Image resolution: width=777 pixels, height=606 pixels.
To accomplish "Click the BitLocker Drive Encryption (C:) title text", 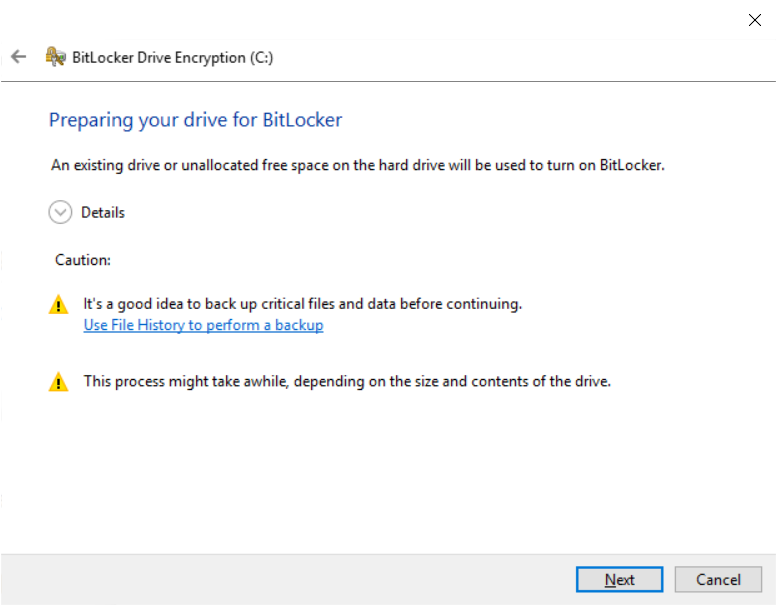I will [x=172, y=57].
